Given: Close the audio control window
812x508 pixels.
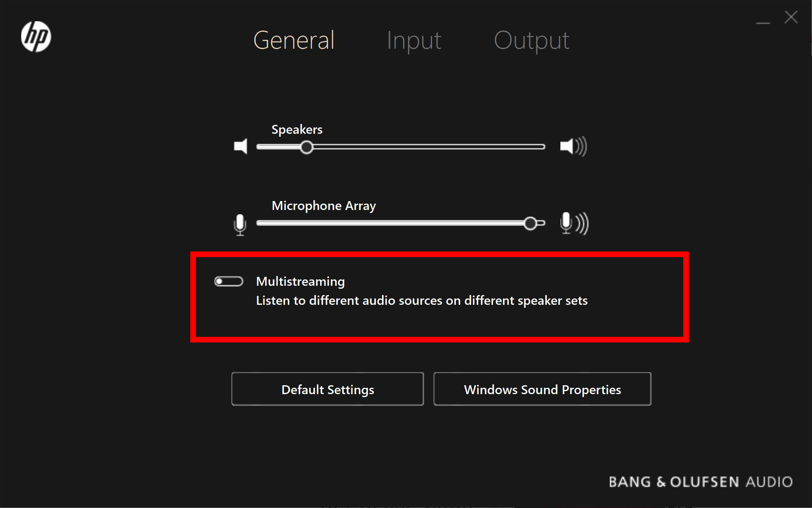Looking at the screenshot, I should pyautogui.click(x=791, y=17).
